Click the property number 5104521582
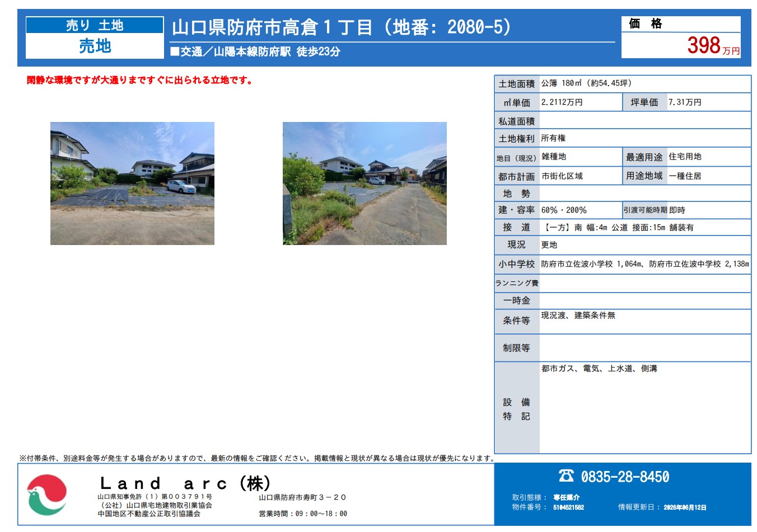Viewport: 757px width, 532px height. pos(568,507)
